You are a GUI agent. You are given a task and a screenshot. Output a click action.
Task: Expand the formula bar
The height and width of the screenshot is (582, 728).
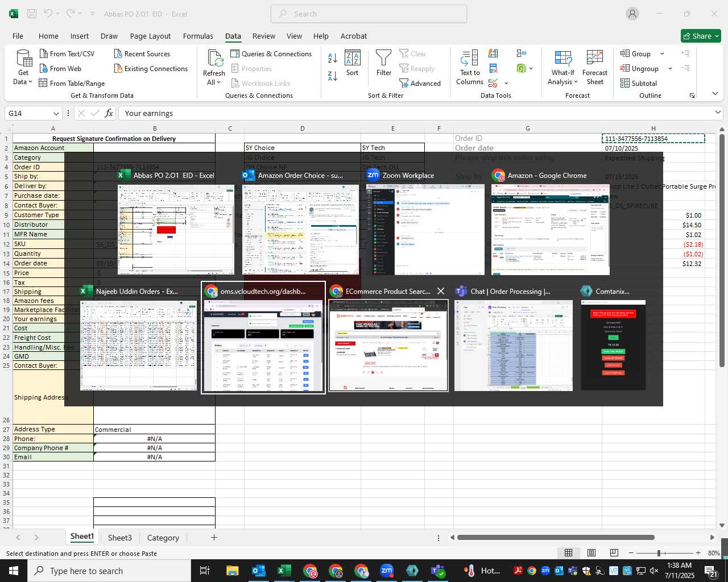click(718, 113)
